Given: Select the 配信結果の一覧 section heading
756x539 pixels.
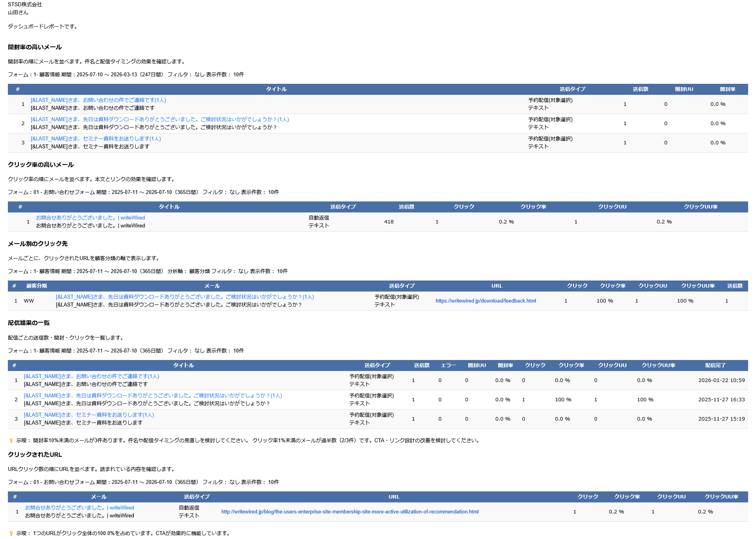Looking at the screenshot, I should pyautogui.click(x=29, y=323).
